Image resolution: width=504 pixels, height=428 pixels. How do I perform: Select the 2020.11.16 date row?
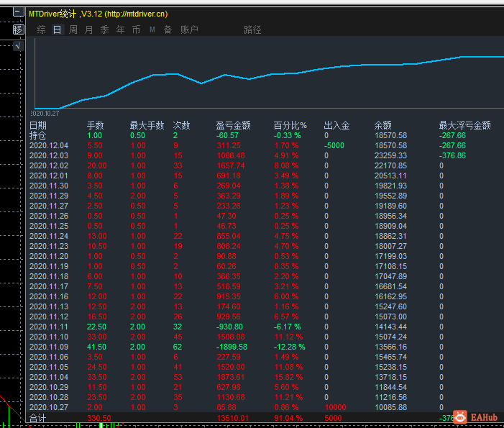coord(49,296)
